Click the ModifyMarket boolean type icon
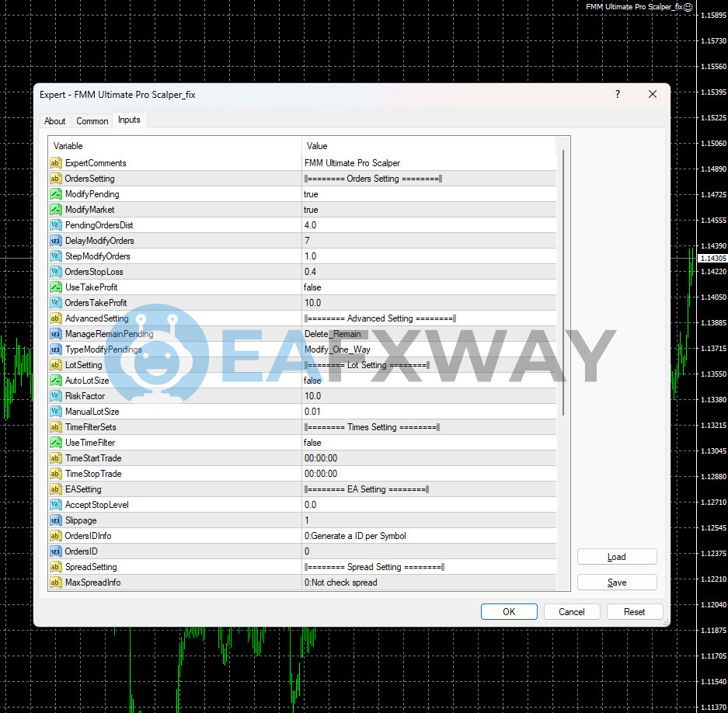 click(x=55, y=210)
